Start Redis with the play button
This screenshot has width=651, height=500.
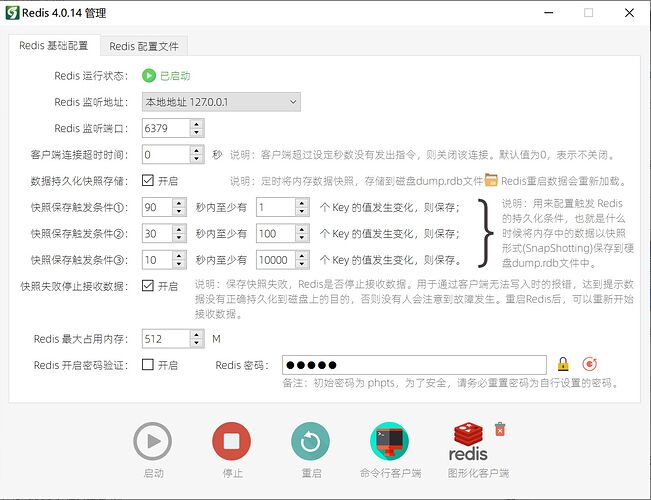click(x=152, y=441)
